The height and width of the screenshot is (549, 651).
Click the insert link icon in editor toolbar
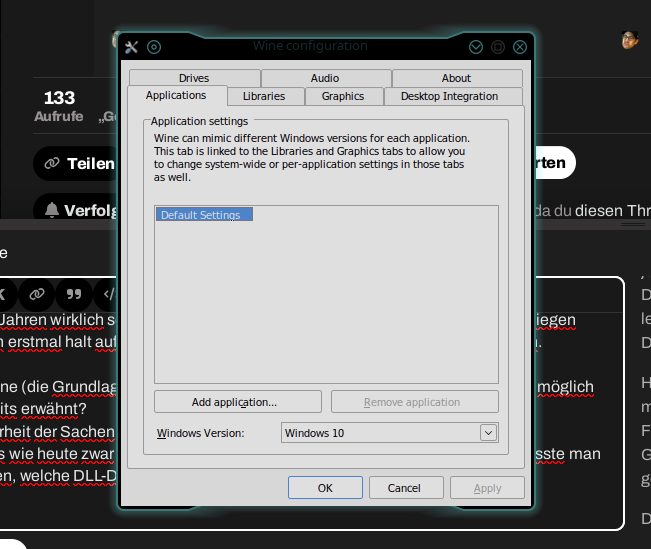tap(36, 294)
